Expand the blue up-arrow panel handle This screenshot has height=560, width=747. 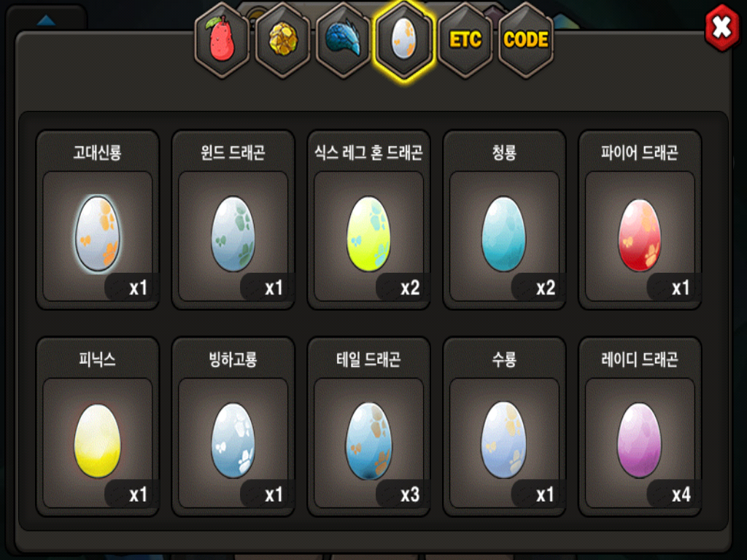point(46,20)
